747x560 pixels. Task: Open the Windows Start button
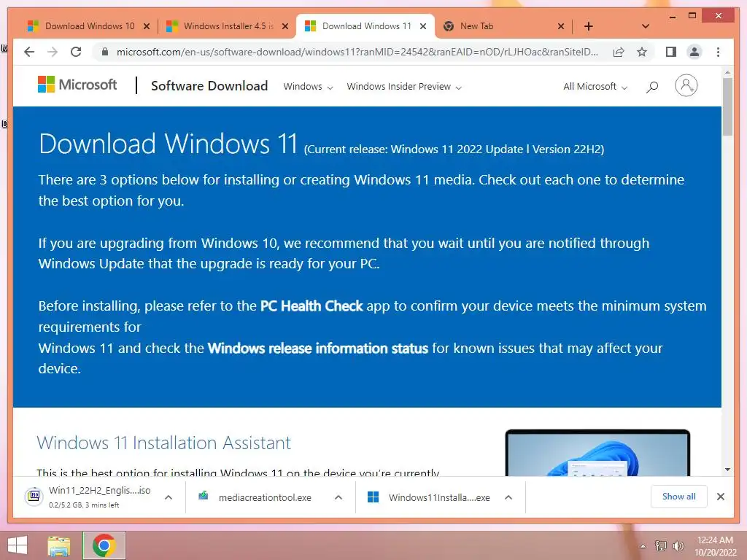[x=18, y=545]
